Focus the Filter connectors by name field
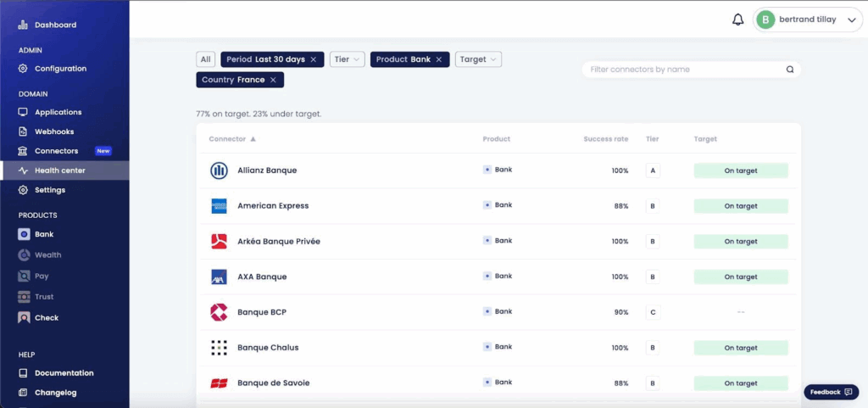Screen dimensions: 868x408 tap(682, 70)
